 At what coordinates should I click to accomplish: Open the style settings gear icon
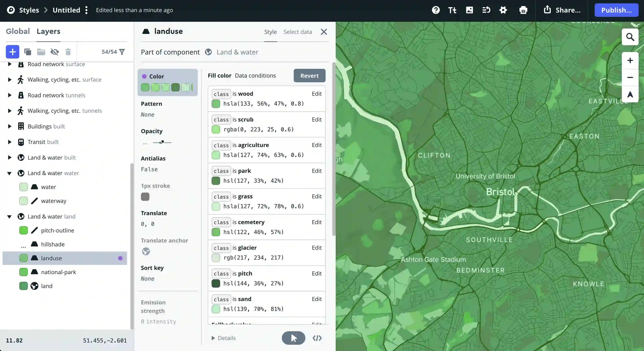(503, 10)
